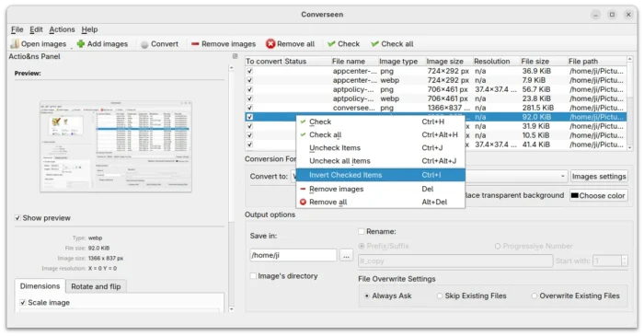Detach the Actions Panel via its corner icon
644x336 pixels.
click(235, 56)
